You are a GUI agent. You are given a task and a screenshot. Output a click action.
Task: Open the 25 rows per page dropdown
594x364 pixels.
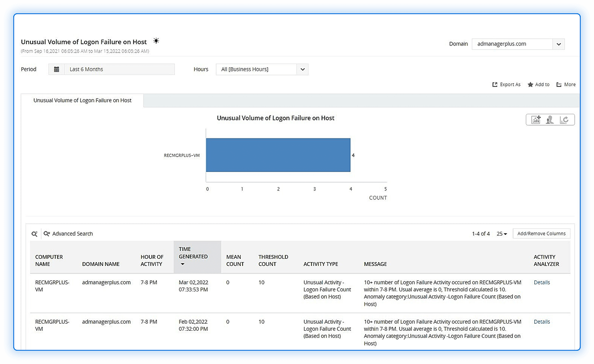(x=502, y=234)
